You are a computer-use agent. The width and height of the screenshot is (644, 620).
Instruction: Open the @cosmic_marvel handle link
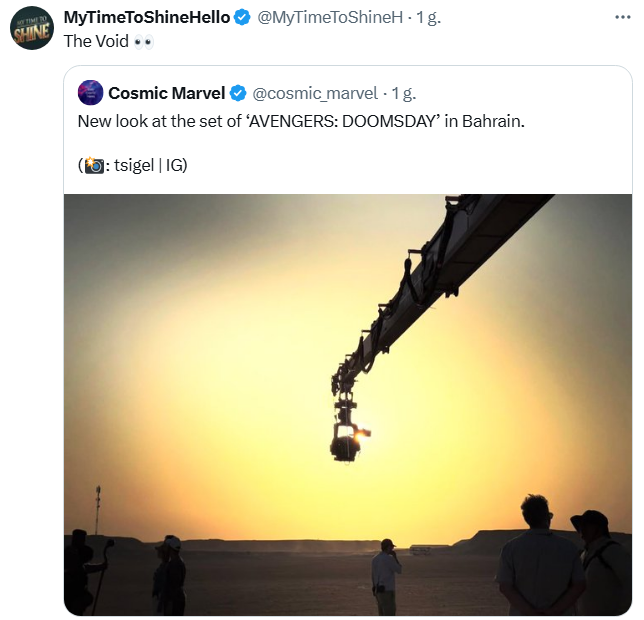click(x=315, y=93)
